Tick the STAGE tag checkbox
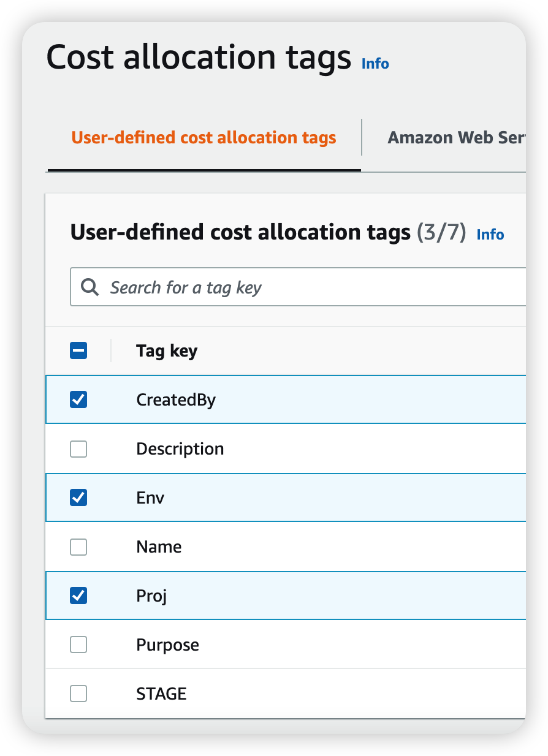The height and width of the screenshot is (756, 548). [78, 694]
